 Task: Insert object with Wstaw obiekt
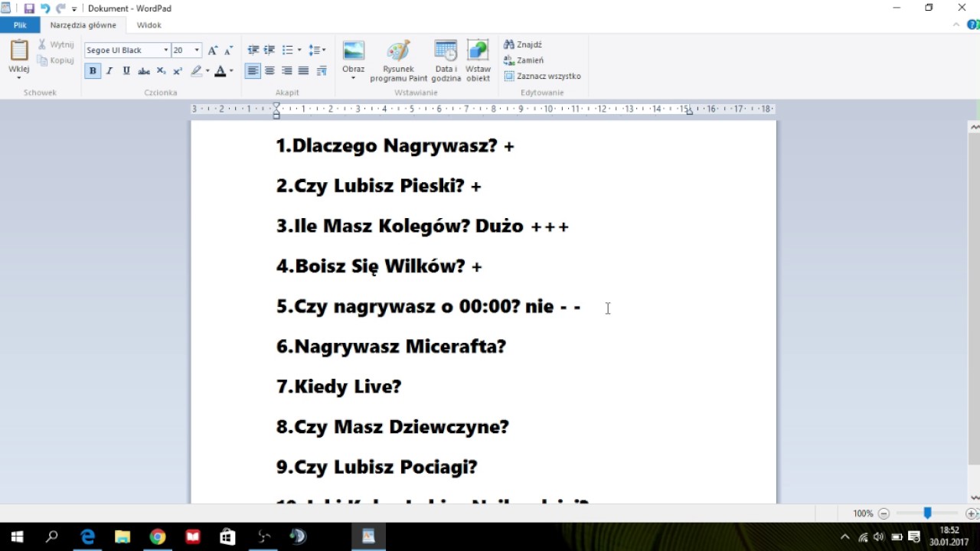(478, 60)
